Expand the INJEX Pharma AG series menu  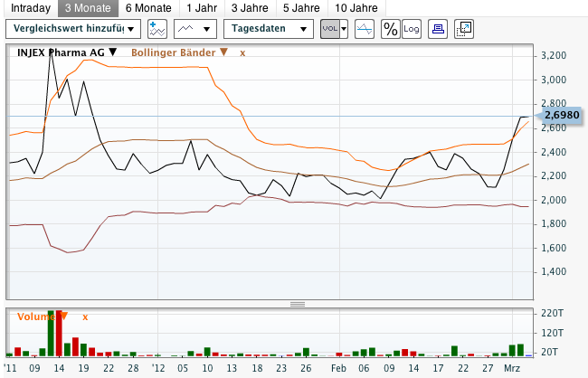point(113,52)
